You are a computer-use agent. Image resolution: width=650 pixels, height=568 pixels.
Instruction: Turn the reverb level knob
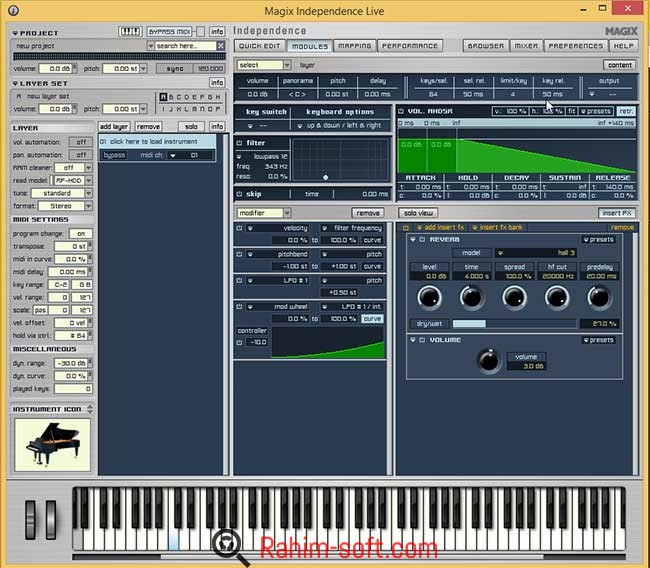(x=429, y=298)
